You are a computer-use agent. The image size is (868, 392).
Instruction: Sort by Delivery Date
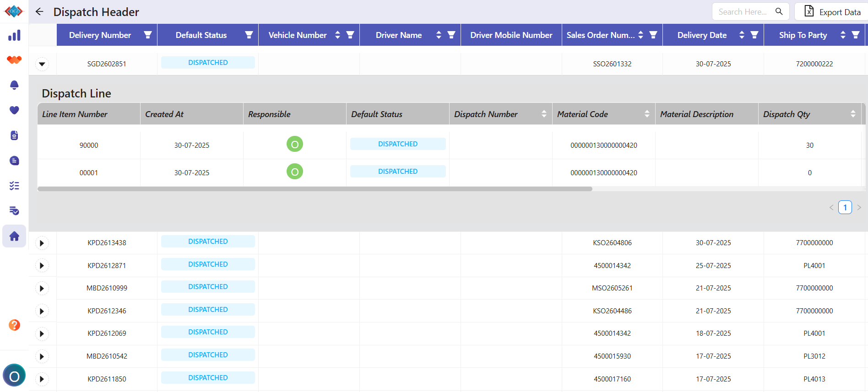742,35
